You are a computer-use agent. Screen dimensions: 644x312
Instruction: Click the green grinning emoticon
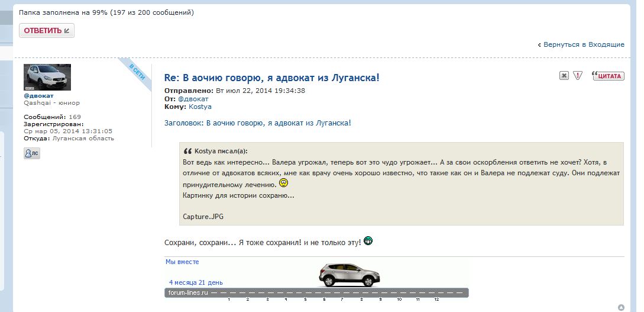pos(368,241)
